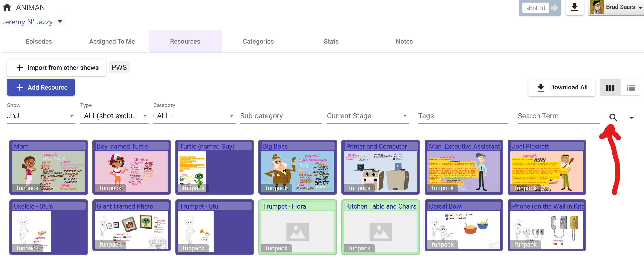644x259 pixels.
Task: Open the Jeremy N' Jazzy show dropdown
Action: pyautogui.click(x=60, y=22)
